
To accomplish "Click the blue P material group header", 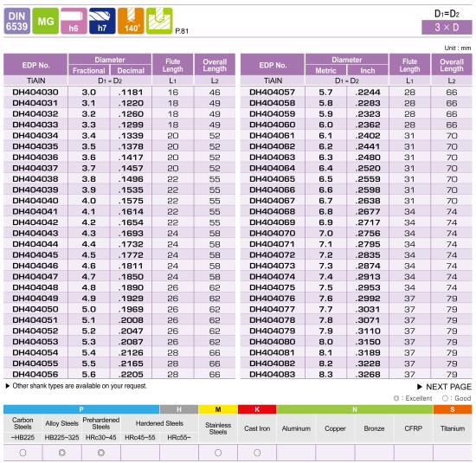I will click(81, 409).
